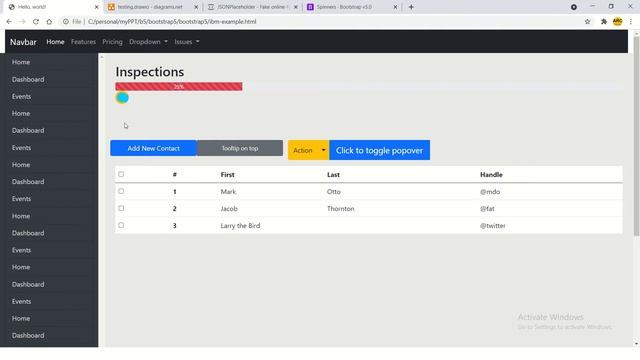Click Add New Contact button

(x=153, y=148)
